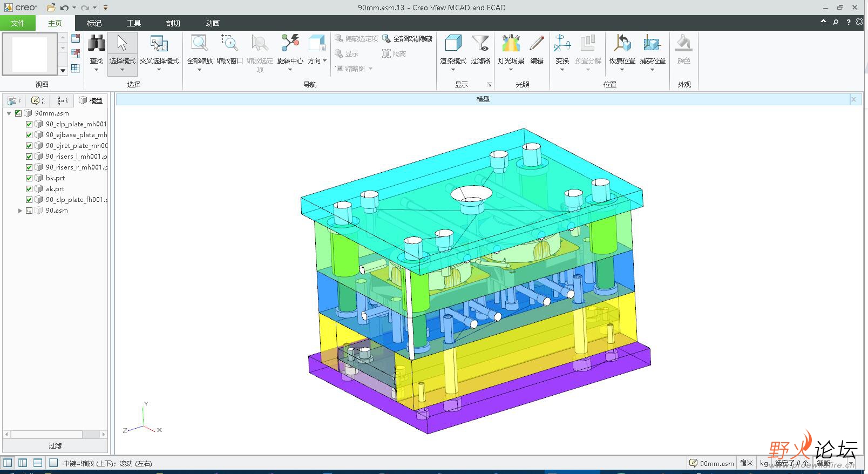Open the dropdown arrow under 旋转中心
The height and width of the screenshot is (474, 868).
pos(290,69)
